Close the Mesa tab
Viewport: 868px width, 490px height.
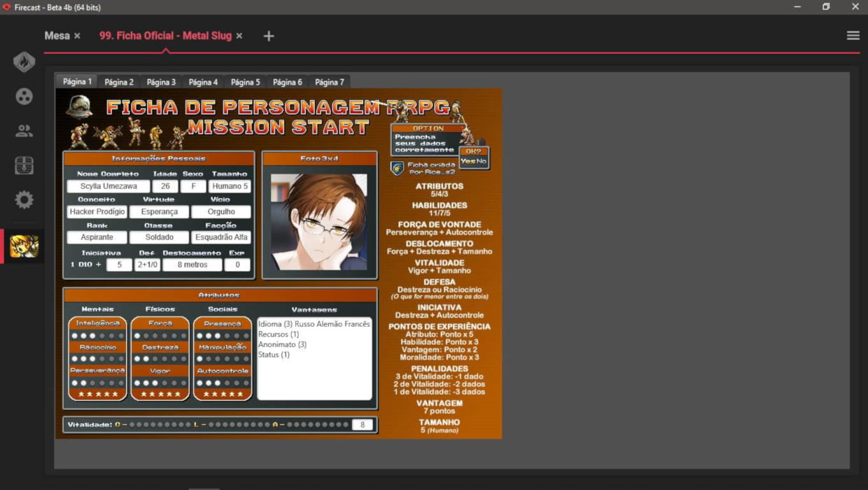[x=77, y=36]
